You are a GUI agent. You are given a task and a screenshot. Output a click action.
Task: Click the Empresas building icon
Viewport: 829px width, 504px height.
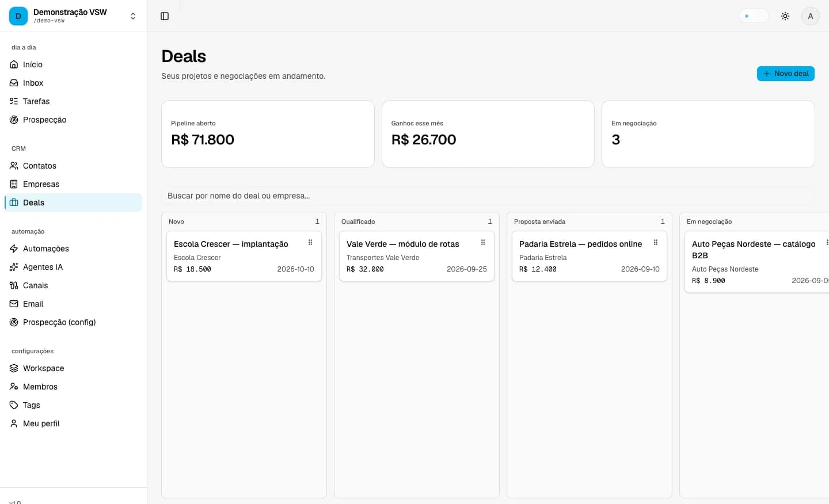[x=14, y=184]
